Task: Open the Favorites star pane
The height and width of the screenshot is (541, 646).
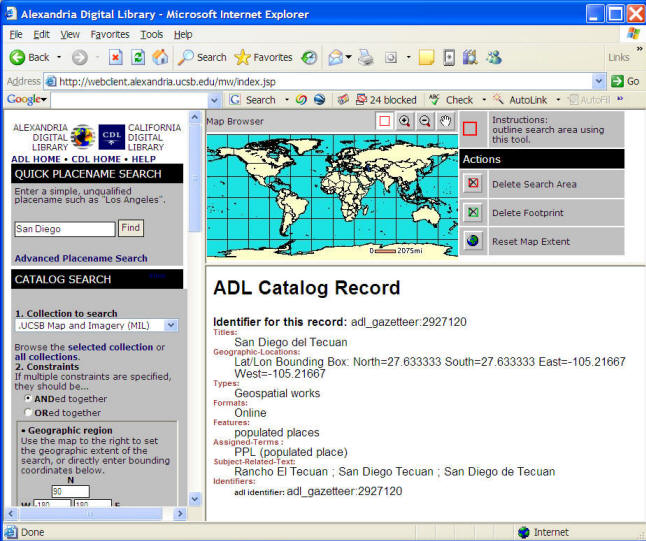Action: 264,57
